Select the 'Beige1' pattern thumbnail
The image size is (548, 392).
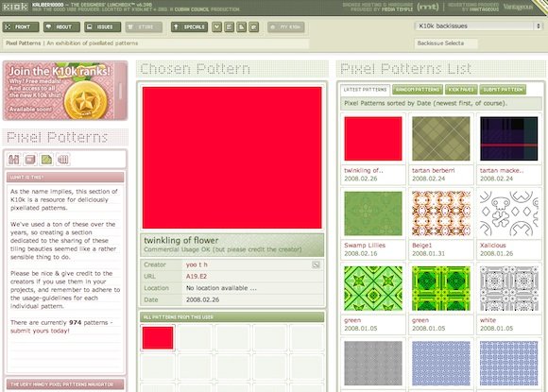tap(440, 213)
